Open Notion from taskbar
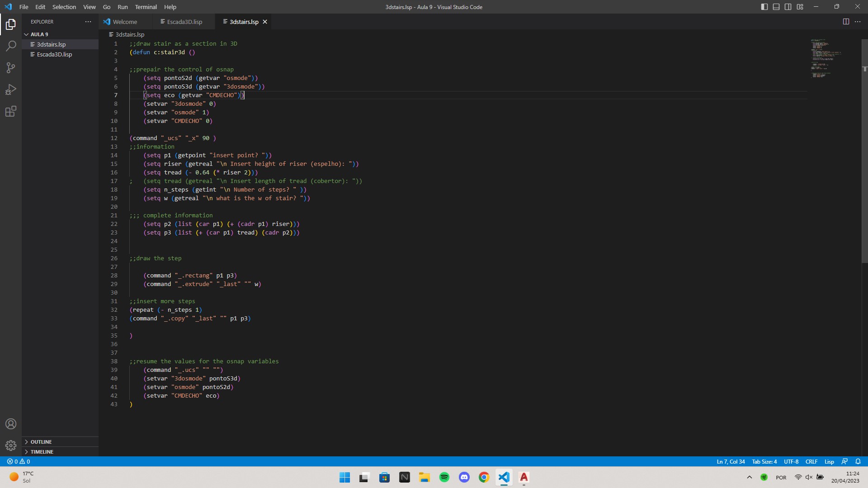868x488 pixels. (405, 477)
